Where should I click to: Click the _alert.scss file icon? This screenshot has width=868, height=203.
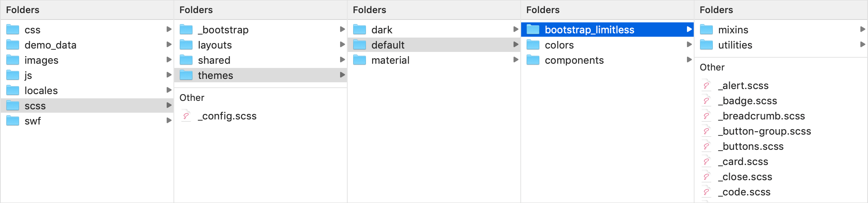(706, 85)
